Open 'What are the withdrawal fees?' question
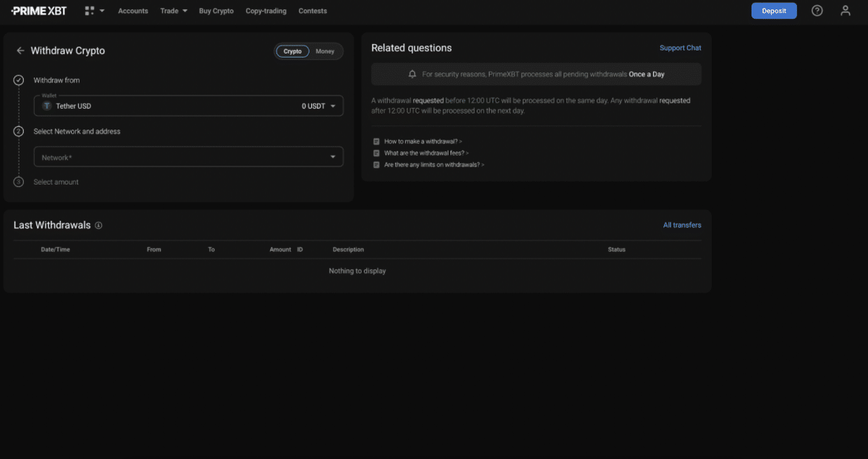Image resolution: width=868 pixels, height=459 pixels. click(x=426, y=153)
